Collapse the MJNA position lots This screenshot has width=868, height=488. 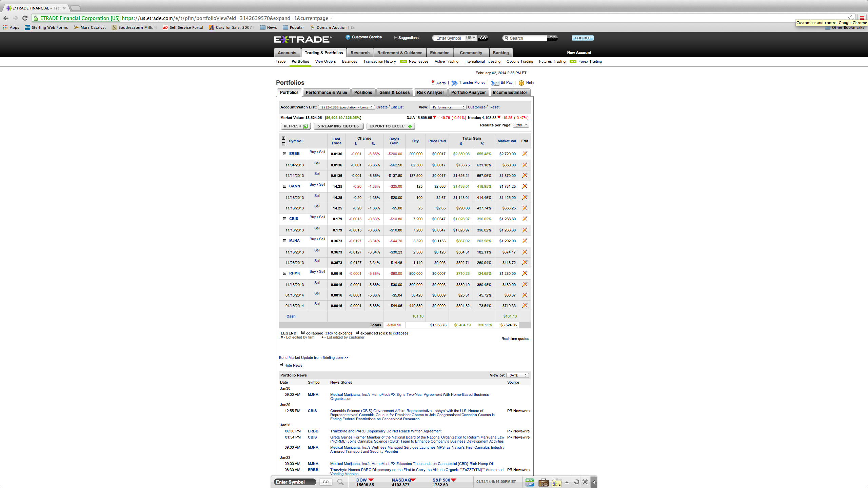point(285,241)
